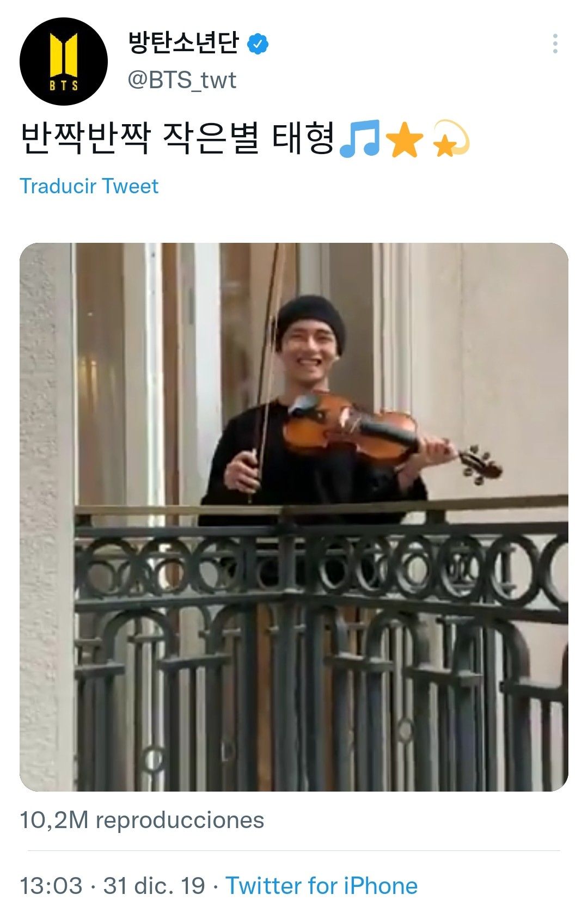Open the three-dot more options menu
The height and width of the screenshot is (919, 588).
[x=555, y=44]
